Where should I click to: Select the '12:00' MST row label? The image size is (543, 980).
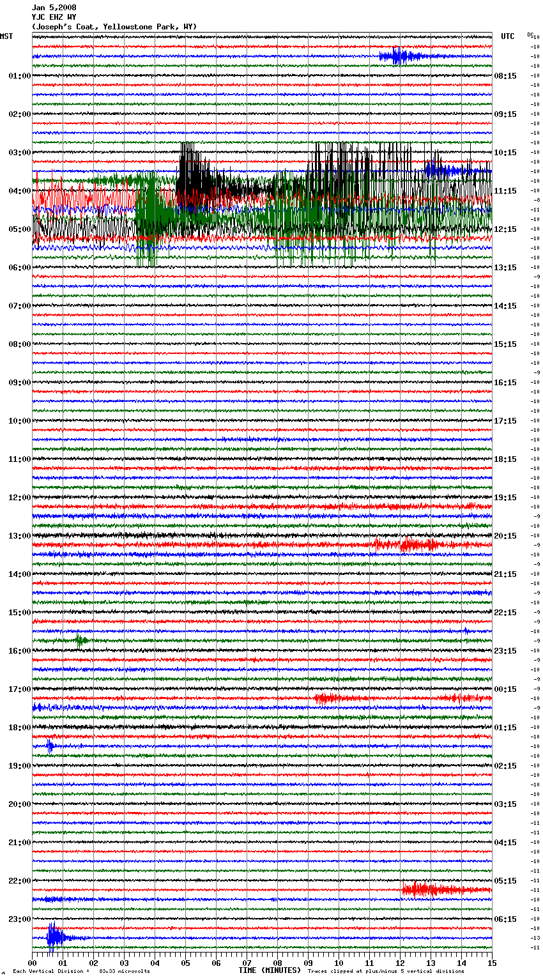[x=20, y=498]
